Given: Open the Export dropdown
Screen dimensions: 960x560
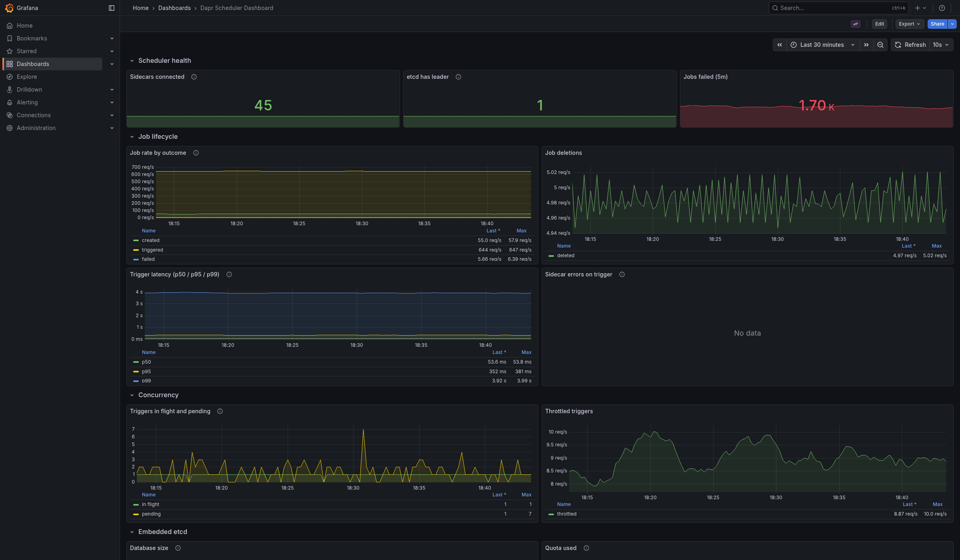Looking at the screenshot, I should (x=909, y=24).
